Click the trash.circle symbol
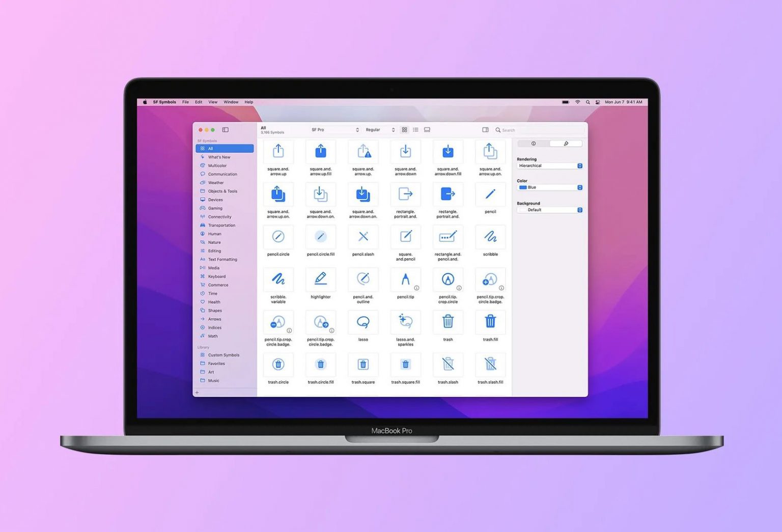The width and height of the screenshot is (782, 532). click(x=278, y=365)
